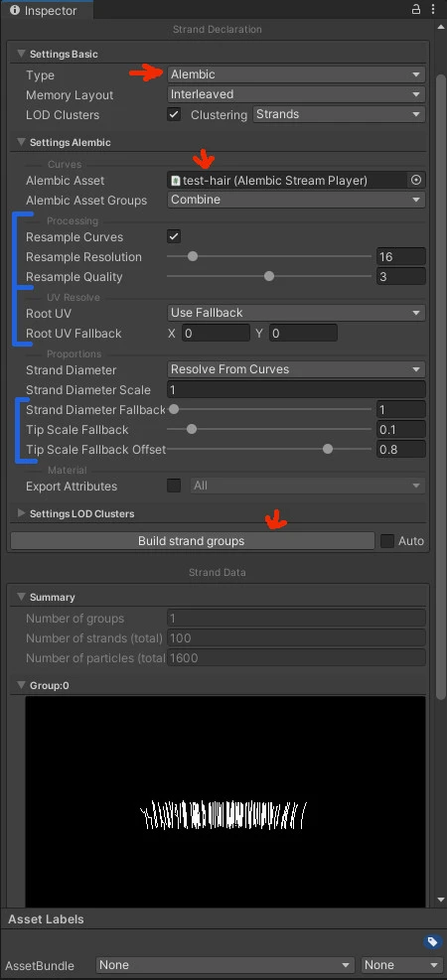Image resolution: width=447 pixels, height=980 pixels.
Task: Open the Type dropdown showing Alembic
Action: tap(296, 74)
